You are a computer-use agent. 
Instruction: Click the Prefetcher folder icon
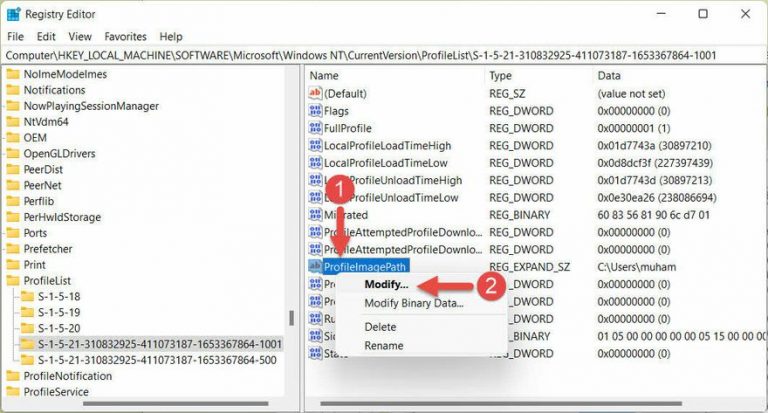coord(13,248)
